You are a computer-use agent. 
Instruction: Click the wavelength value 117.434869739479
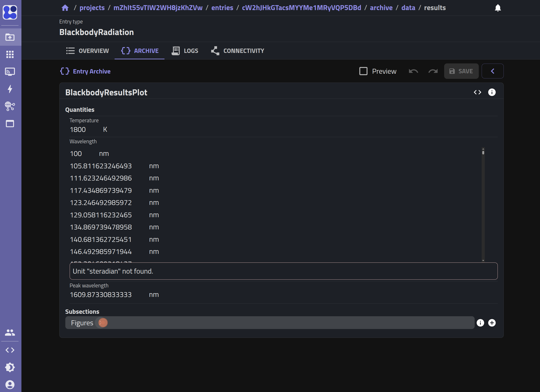coord(101,190)
